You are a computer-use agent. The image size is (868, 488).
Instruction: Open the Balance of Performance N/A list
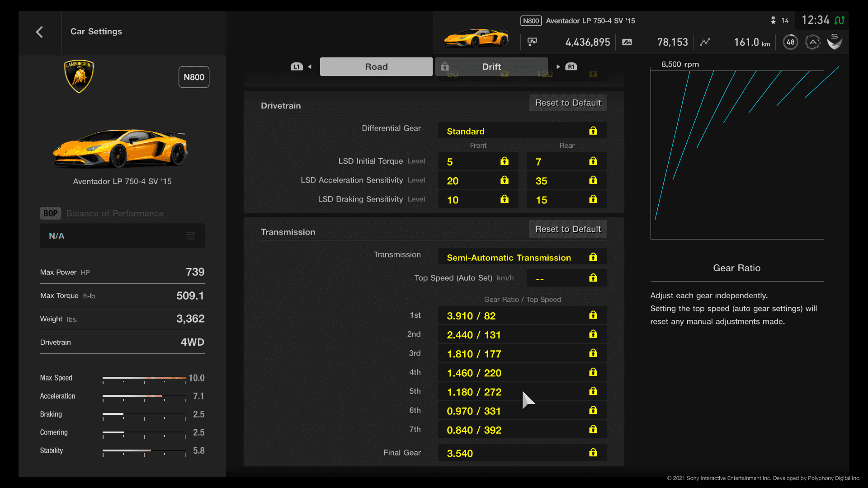click(122, 235)
